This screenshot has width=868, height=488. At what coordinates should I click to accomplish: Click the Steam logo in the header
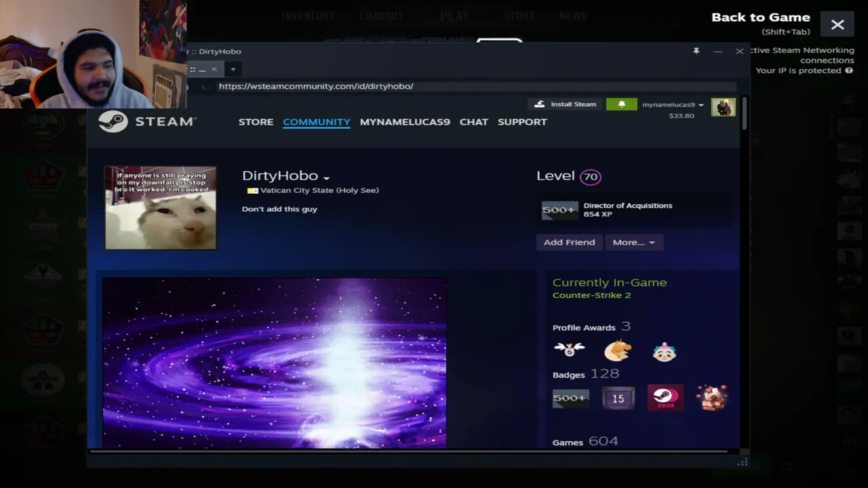147,121
